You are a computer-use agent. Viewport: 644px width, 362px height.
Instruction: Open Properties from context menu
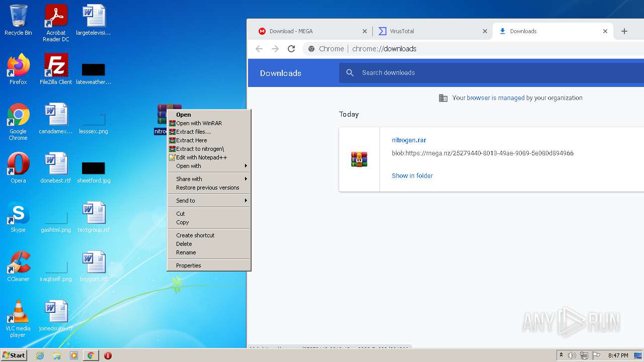209,265
